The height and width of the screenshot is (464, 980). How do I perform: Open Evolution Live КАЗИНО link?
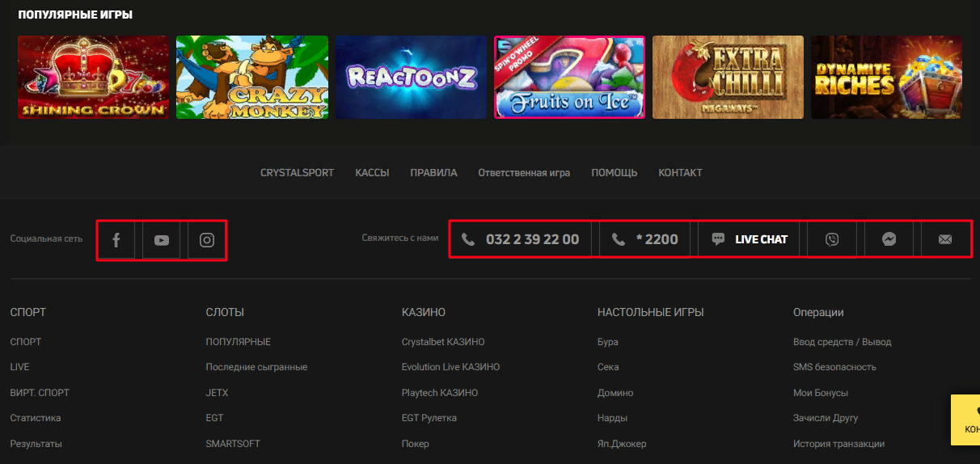pyautogui.click(x=450, y=367)
